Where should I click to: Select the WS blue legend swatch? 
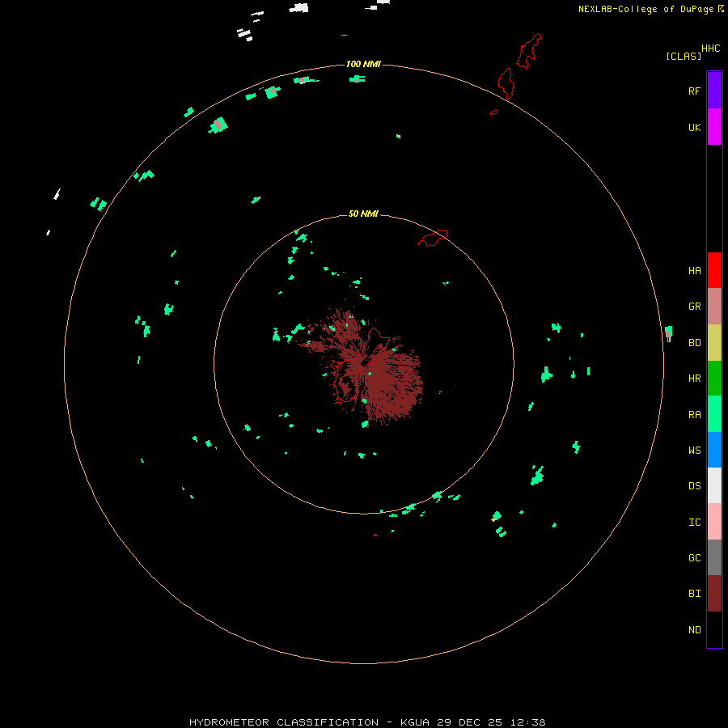click(714, 450)
